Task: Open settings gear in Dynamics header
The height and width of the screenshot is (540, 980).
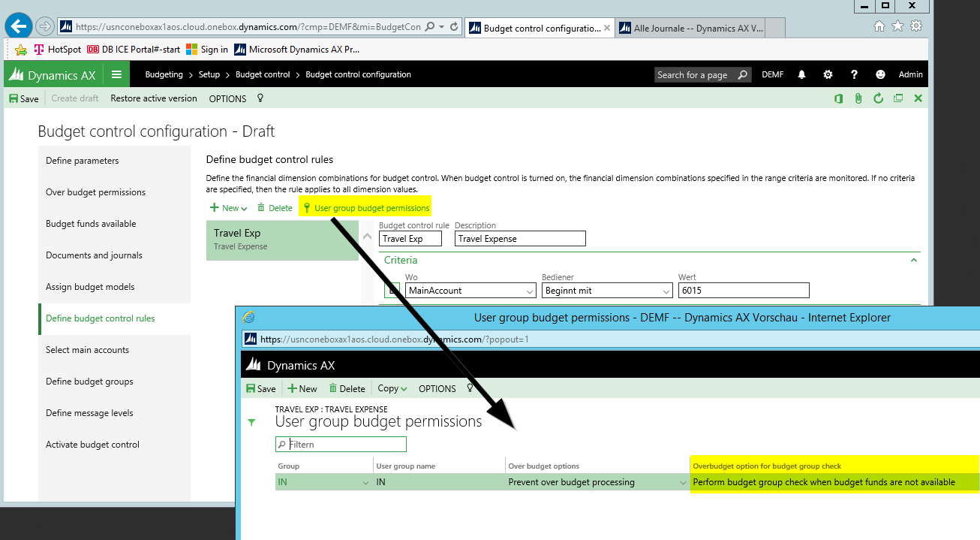Action: point(828,74)
